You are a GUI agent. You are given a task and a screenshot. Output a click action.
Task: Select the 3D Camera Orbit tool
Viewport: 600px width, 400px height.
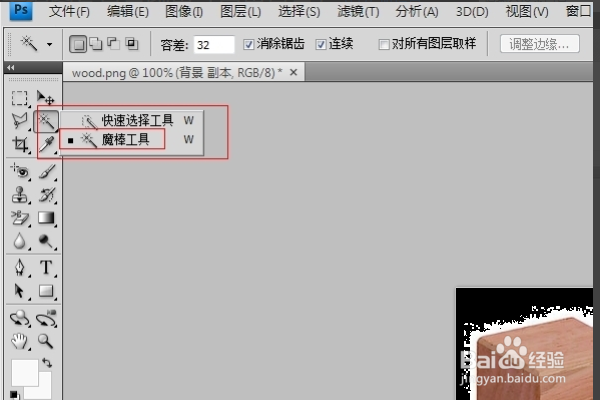click(46, 318)
